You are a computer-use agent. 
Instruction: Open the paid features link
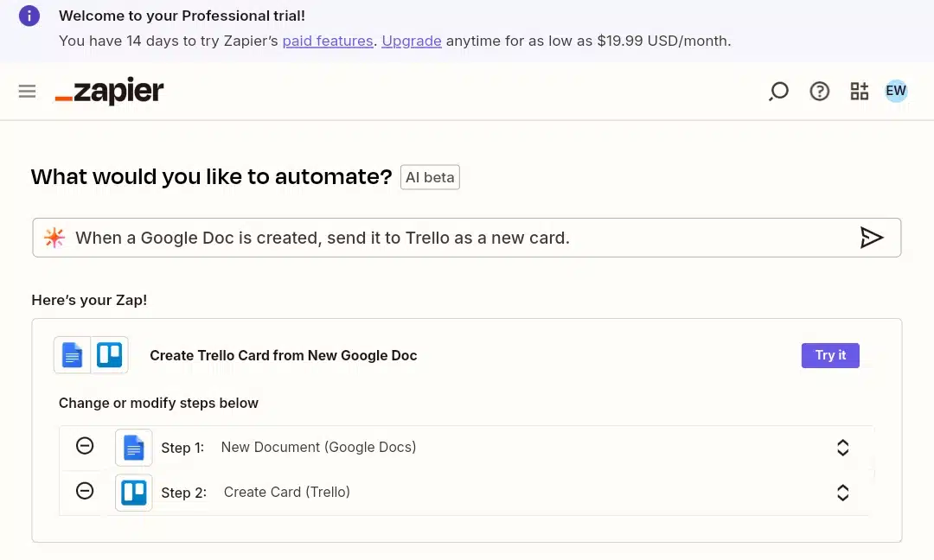point(328,41)
